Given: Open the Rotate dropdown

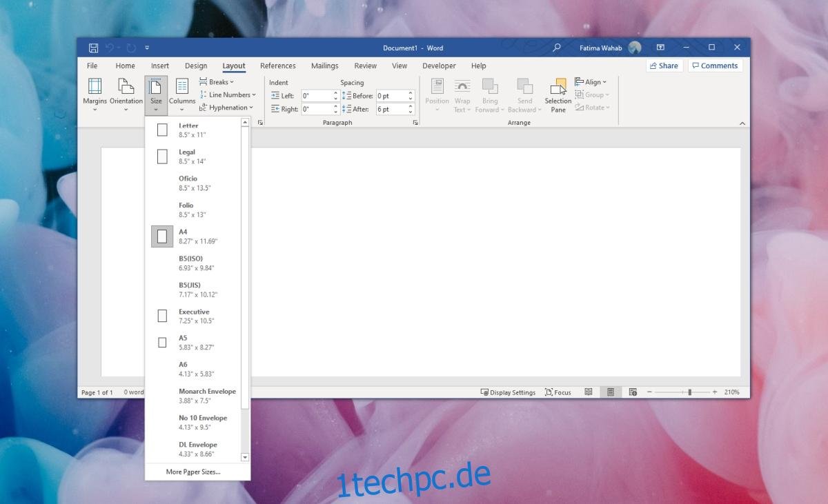Looking at the screenshot, I should coord(592,108).
